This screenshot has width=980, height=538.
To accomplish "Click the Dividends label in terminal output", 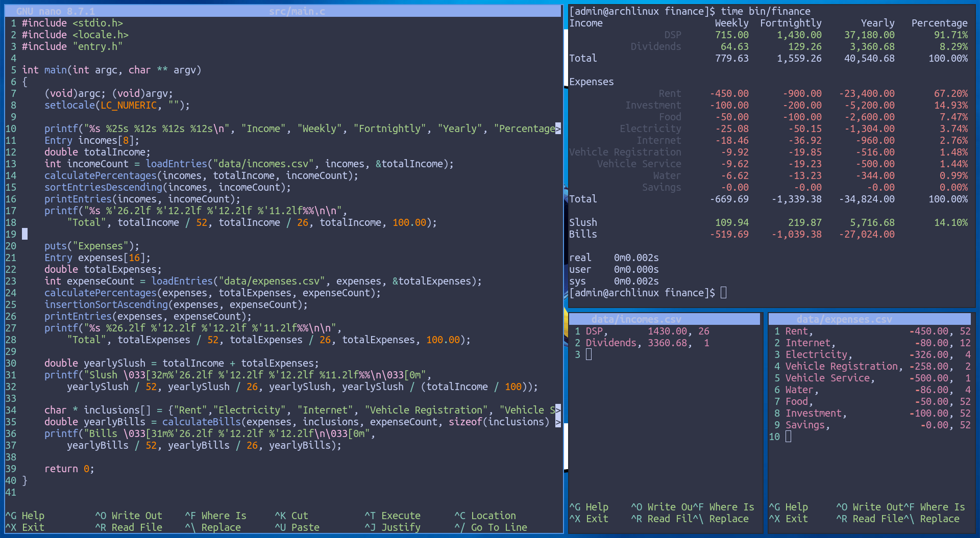I will tap(656, 46).
